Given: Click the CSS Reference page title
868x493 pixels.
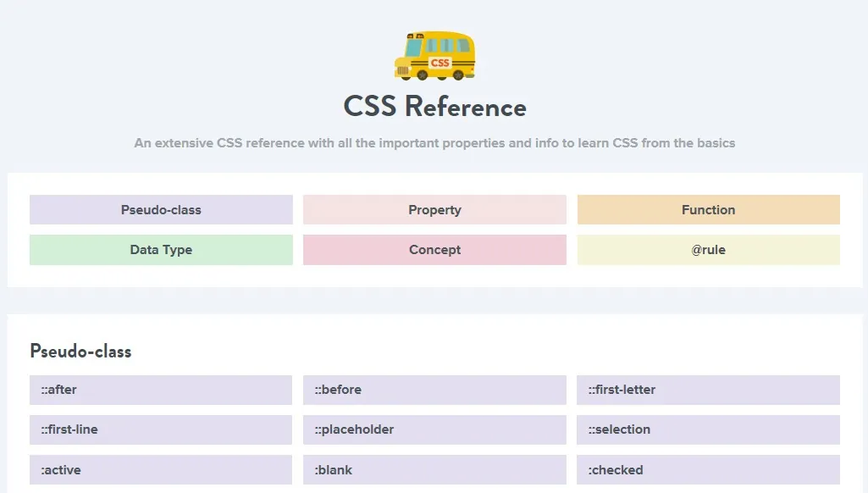Looking at the screenshot, I should click(434, 107).
